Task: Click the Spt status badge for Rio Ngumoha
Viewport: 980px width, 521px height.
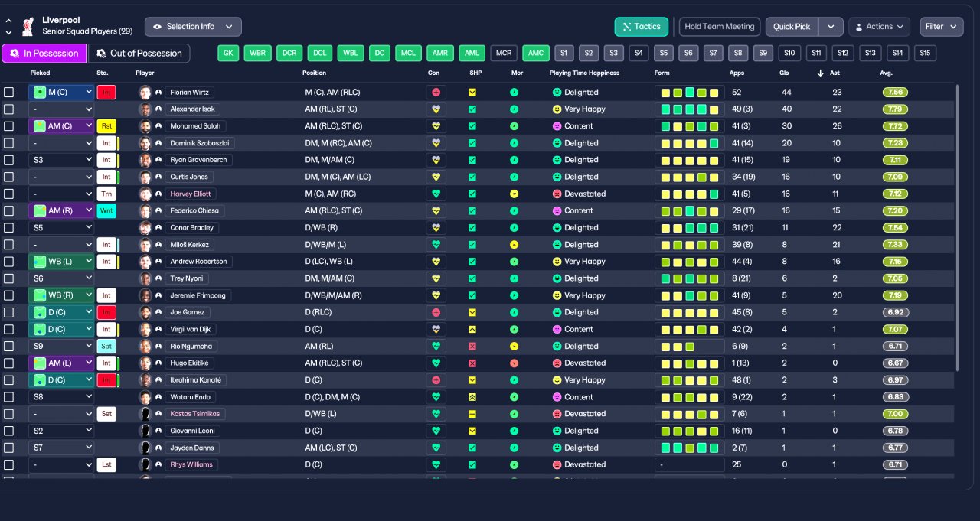Action: point(106,346)
